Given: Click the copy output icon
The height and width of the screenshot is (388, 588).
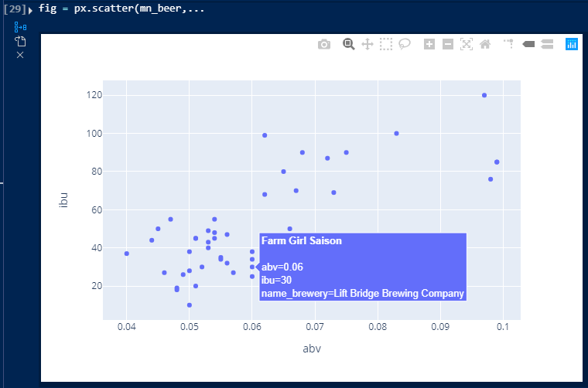Looking at the screenshot, I should point(20,41).
